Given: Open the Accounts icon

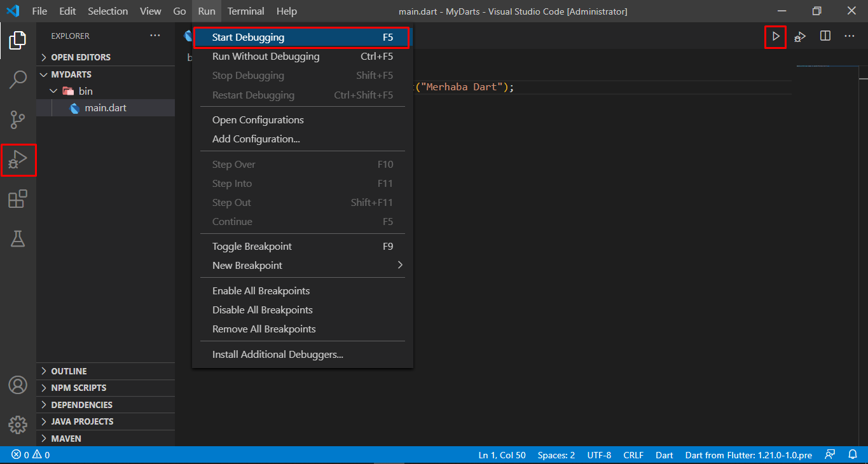Looking at the screenshot, I should [x=18, y=385].
